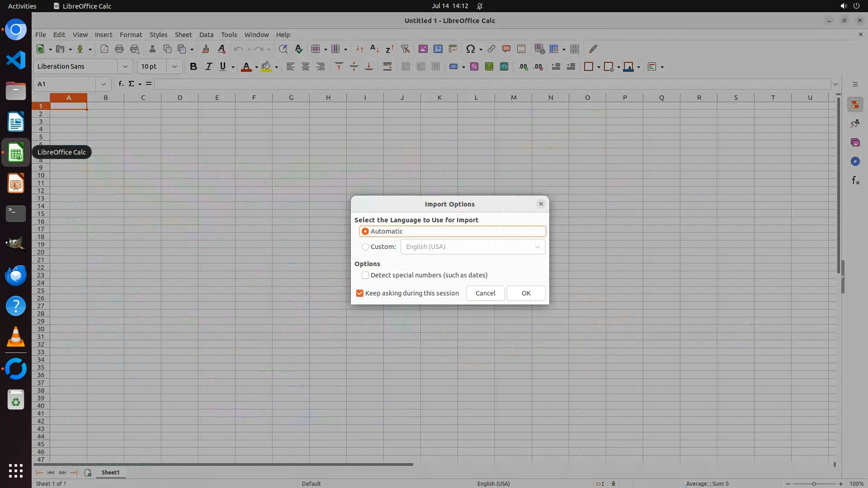Click Cancel in Import Options dialog
This screenshot has width=868, height=488.
click(x=485, y=293)
